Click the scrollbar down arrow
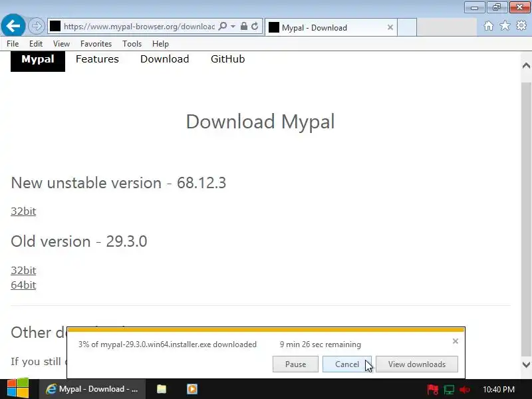Screen dimensions: 532x399 (526, 365)
